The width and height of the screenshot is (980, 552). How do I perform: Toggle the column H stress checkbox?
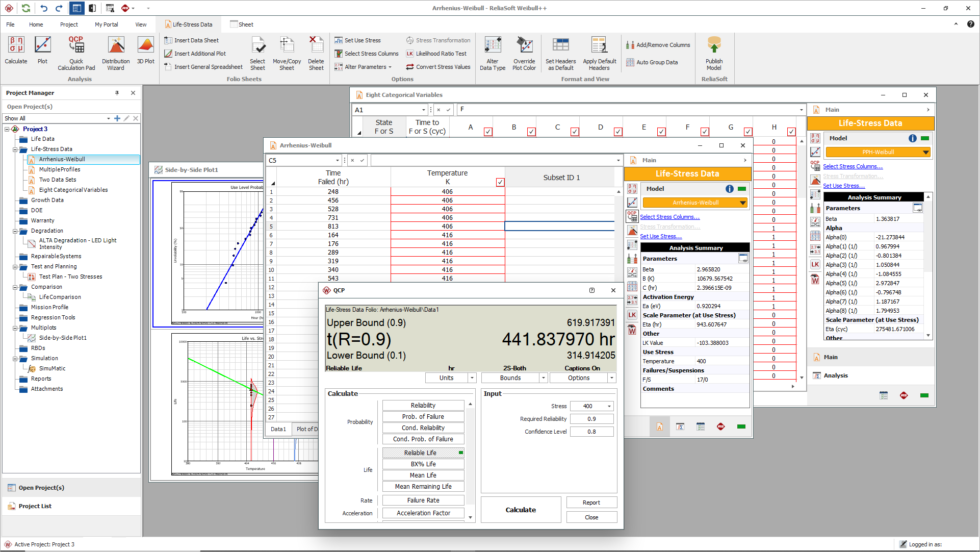point(791,132)
